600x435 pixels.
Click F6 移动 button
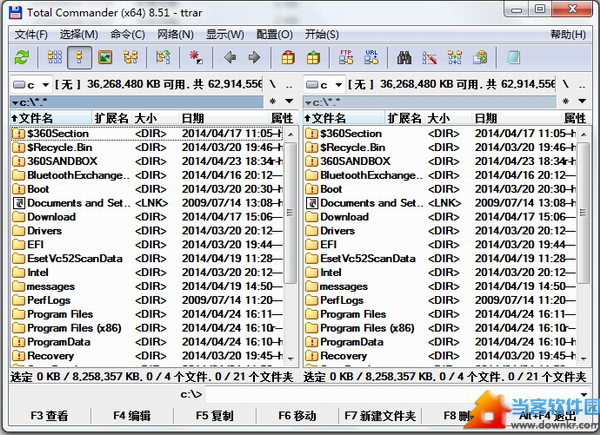point(297,415)
